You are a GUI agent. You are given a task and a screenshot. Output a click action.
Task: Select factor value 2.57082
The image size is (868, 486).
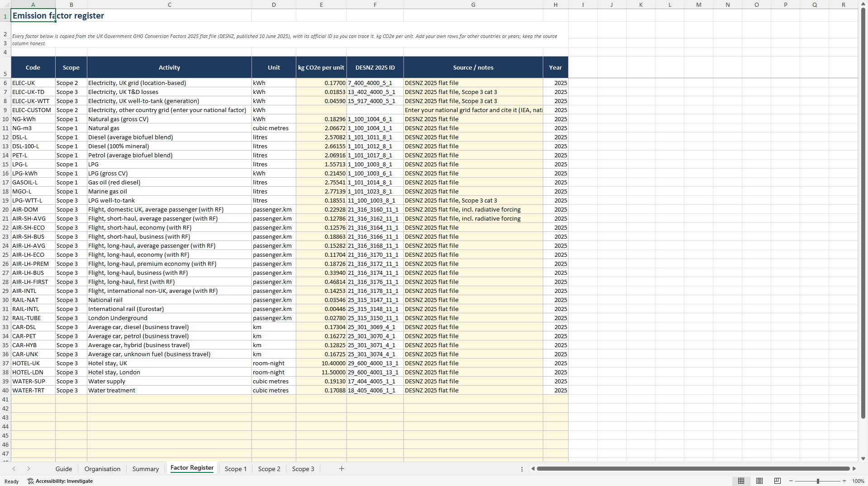pos(321,137)
